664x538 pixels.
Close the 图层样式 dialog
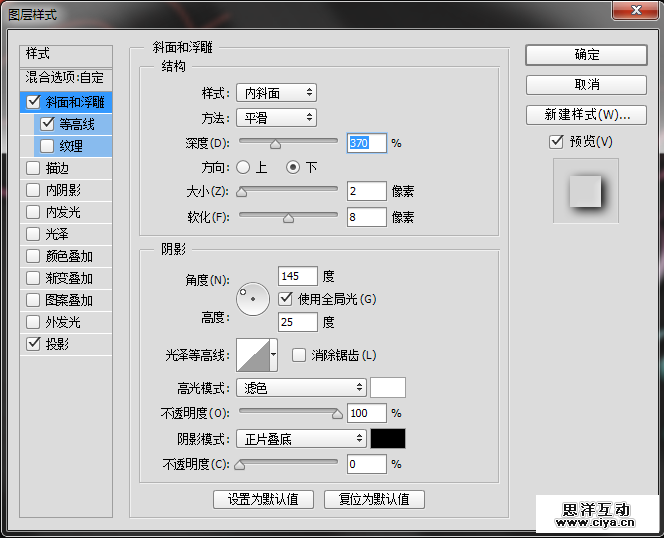(x=636, y=10)
